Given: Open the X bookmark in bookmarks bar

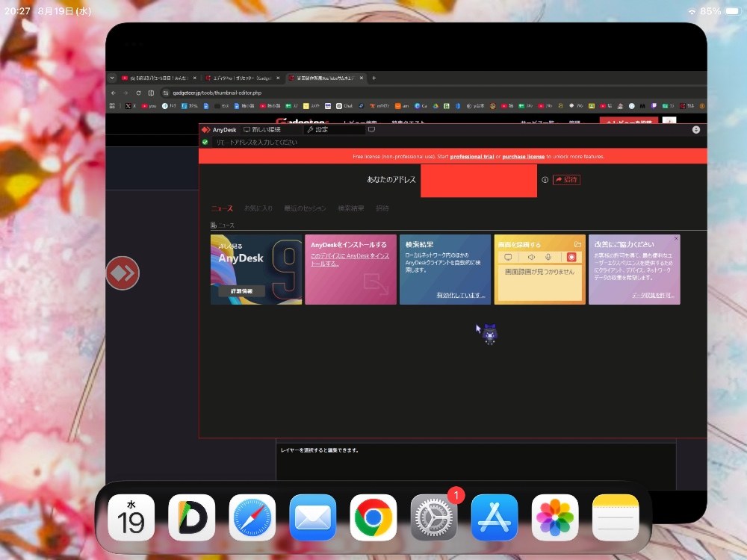Looking at the screenshot, I should (x=130, y=106).
